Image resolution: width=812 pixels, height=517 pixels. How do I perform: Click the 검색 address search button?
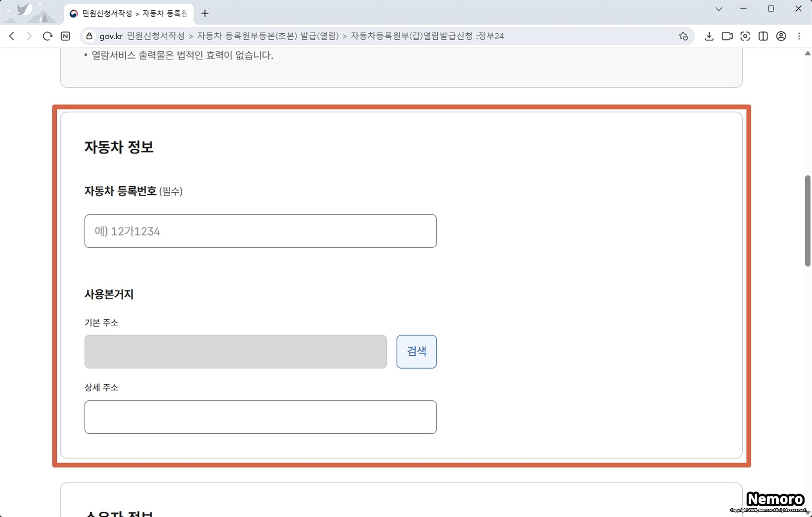[416, 351]
